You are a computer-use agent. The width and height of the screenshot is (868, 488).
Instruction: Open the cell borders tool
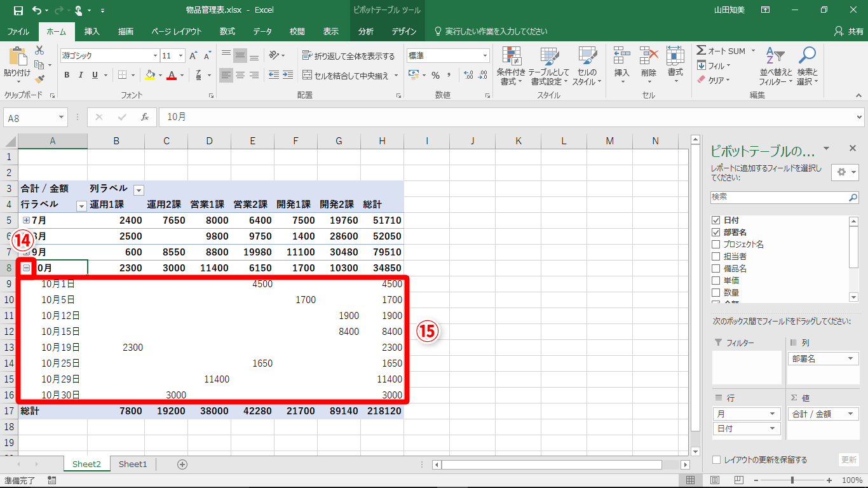coord(122,75)
